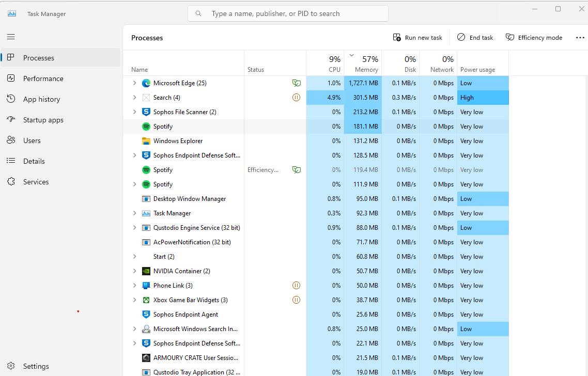The image size is (588, 376).
Task: Expand the Phone Link (3) group
Action: tap(135, 285)
